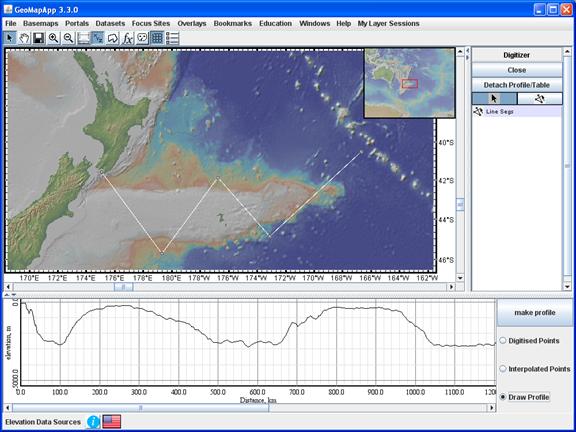Screen dimensions: 576x432
Task: Toggle the digitizer tool in toolbar
Action: 98,38
